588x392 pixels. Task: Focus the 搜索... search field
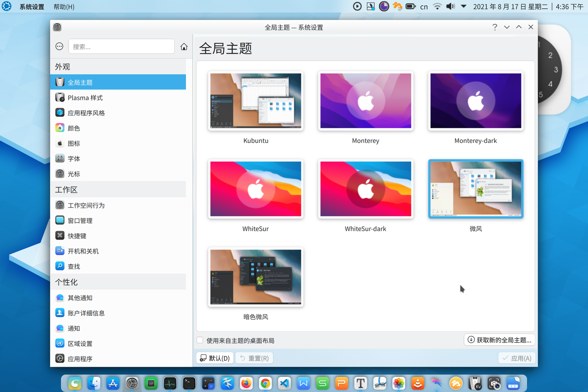[121, 47]
